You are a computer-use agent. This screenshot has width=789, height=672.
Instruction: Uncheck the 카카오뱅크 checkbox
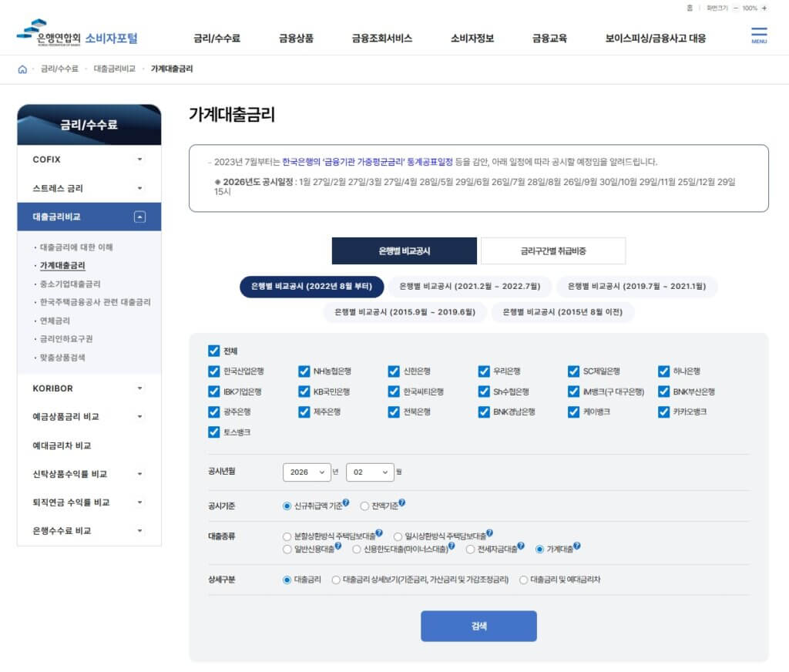[663, 412]
